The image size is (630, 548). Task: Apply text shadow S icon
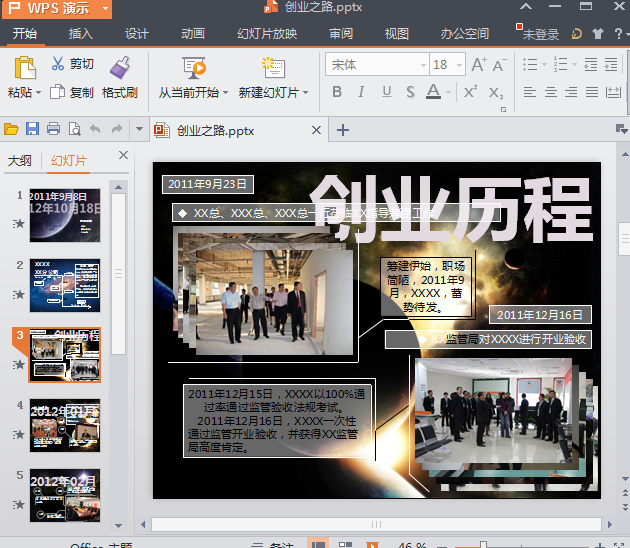tap(410, 92)
